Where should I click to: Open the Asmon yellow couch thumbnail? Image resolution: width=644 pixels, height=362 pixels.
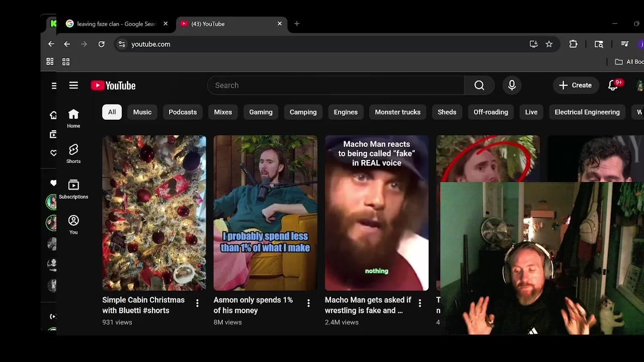[265, 213]
